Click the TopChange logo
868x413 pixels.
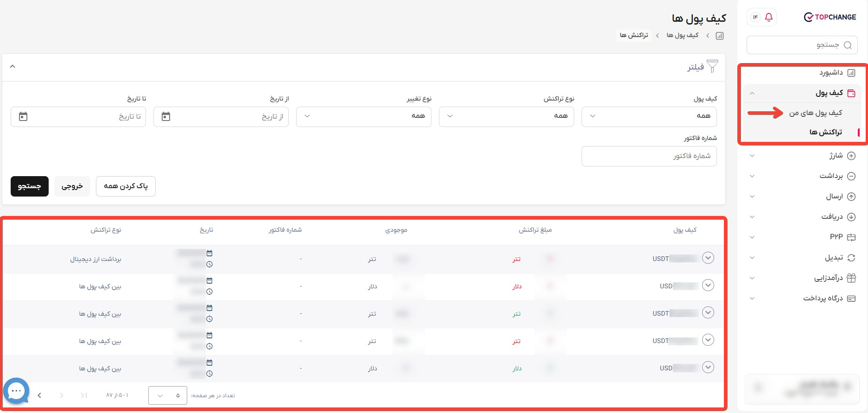pos(830,17)
